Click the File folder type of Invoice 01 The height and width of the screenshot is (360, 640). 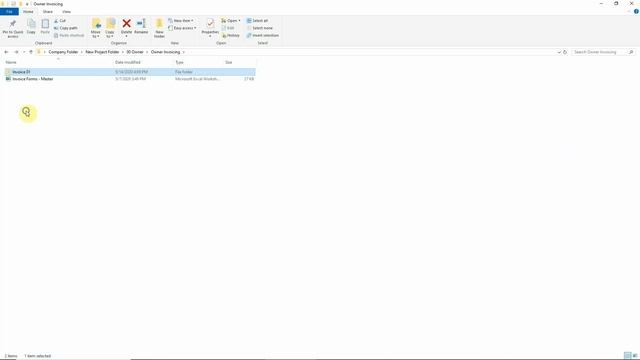click(184, 72)
